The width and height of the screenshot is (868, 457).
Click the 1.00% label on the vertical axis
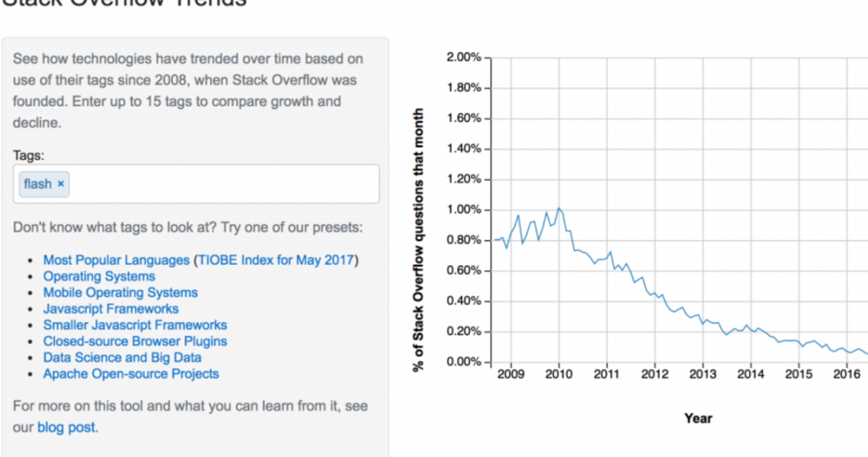(x=463, y=210)
